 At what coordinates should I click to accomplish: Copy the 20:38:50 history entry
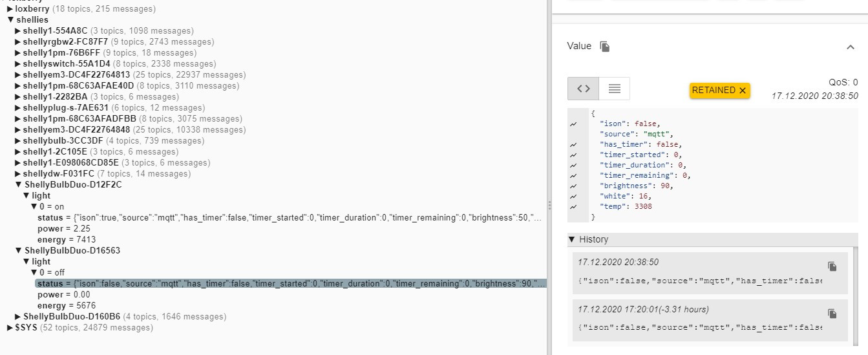pyautogui.click(x=832, y=266)
